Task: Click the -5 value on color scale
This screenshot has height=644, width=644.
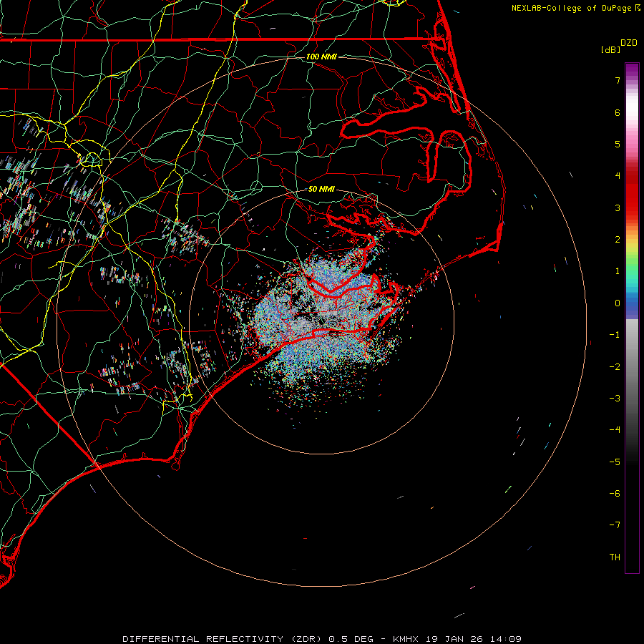Action: click(615, 462)
